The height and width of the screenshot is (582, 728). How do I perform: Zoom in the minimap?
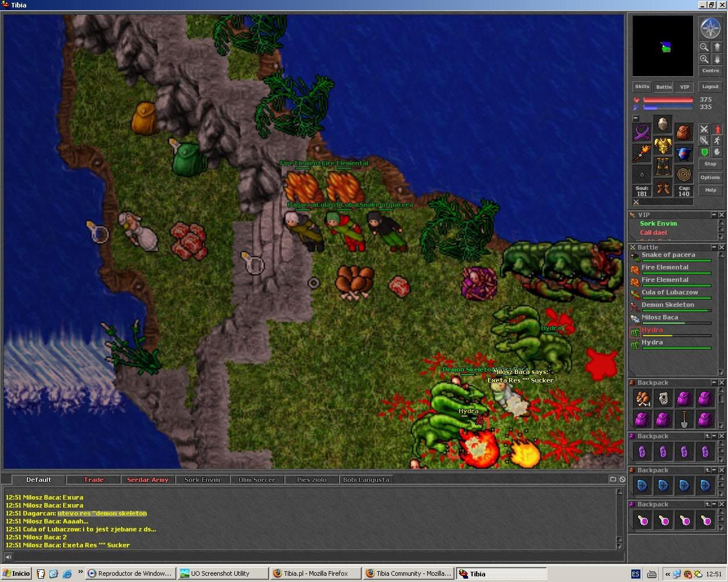tap(705, 59)
